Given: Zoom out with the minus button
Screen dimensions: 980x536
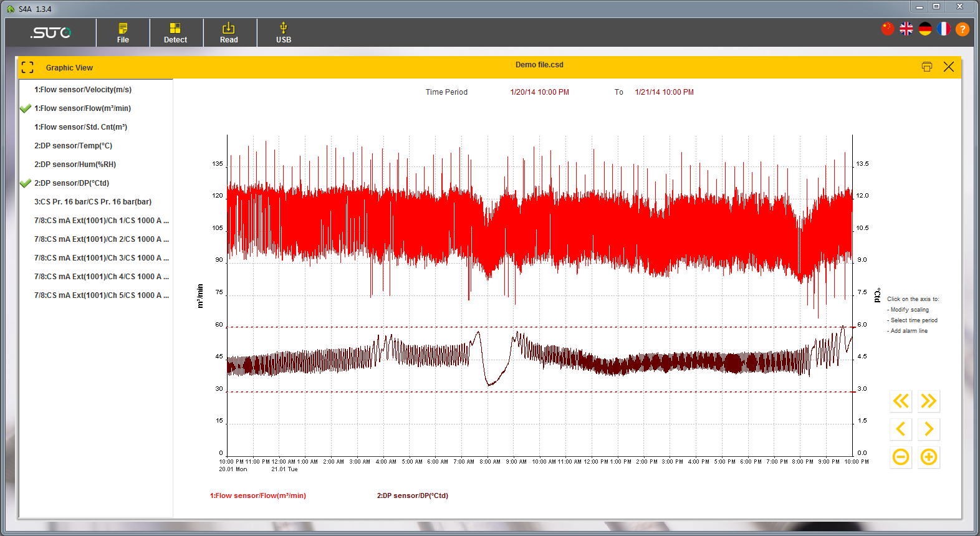Looking at the screenshot, I should click(x=901, y=457).
